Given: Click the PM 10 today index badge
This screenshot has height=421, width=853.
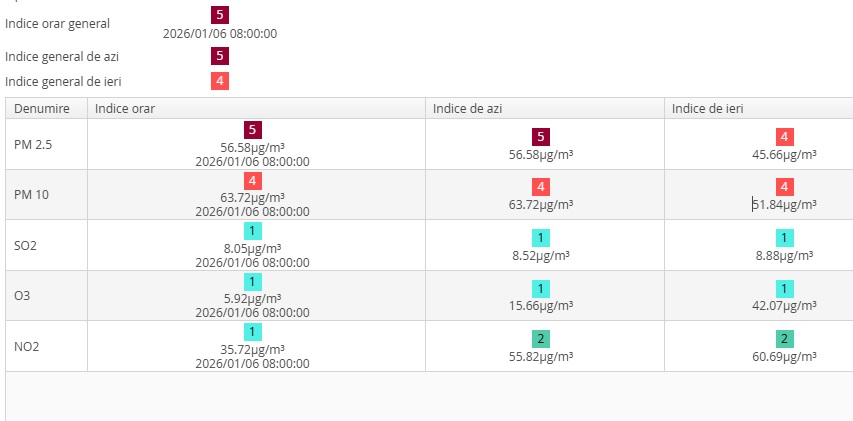Looking at the screenshot, I should point(541,187).
